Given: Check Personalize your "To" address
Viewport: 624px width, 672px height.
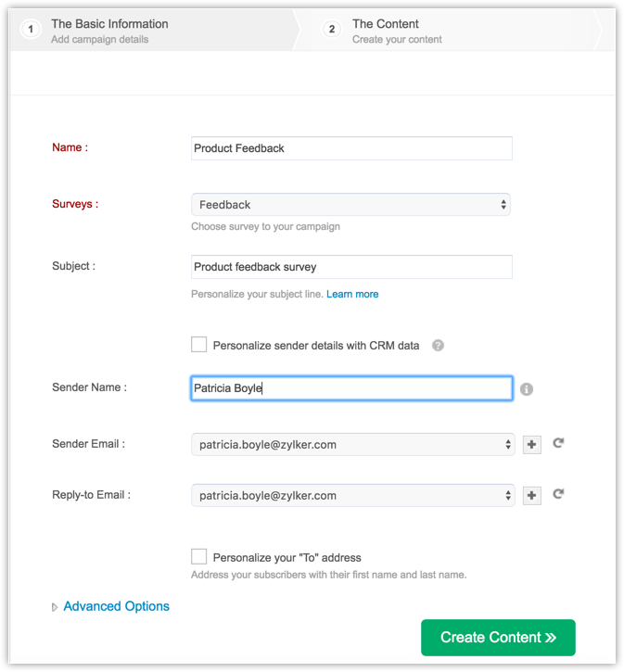Looking at the screenshot, I should pyautogui.click(x=199, y=557).
